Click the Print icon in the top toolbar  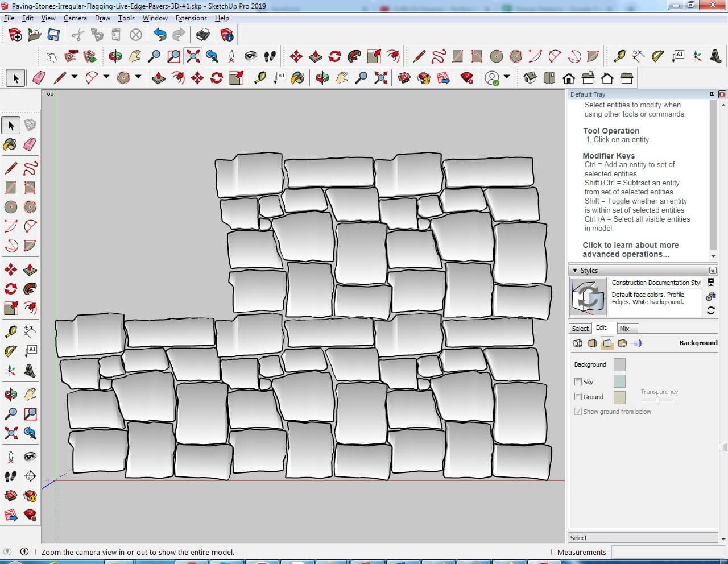click(203, 35)
